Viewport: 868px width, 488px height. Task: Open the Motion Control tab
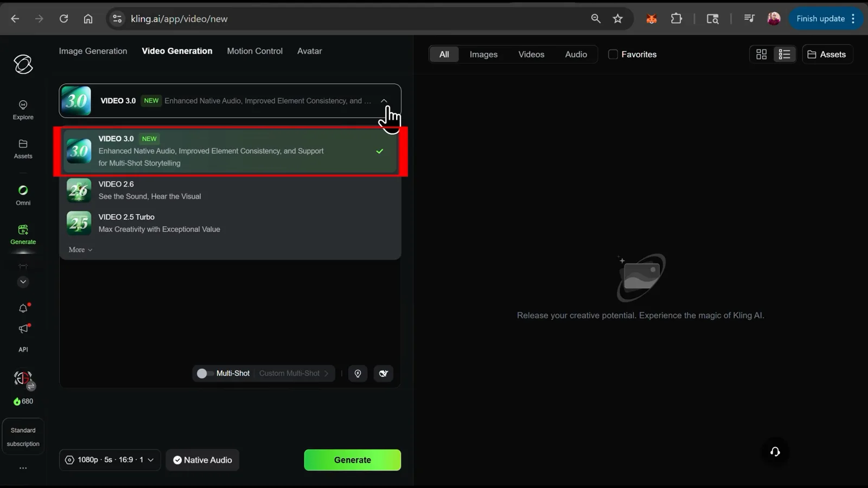(x=254, y=51)
